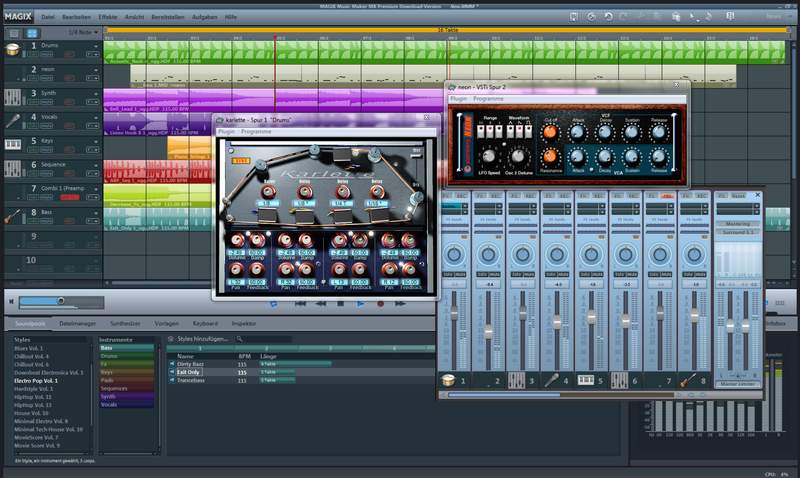Switch to the Synthesizer tab
The height and width of the screenshot is (478, 800).
(x=125, y=323)
